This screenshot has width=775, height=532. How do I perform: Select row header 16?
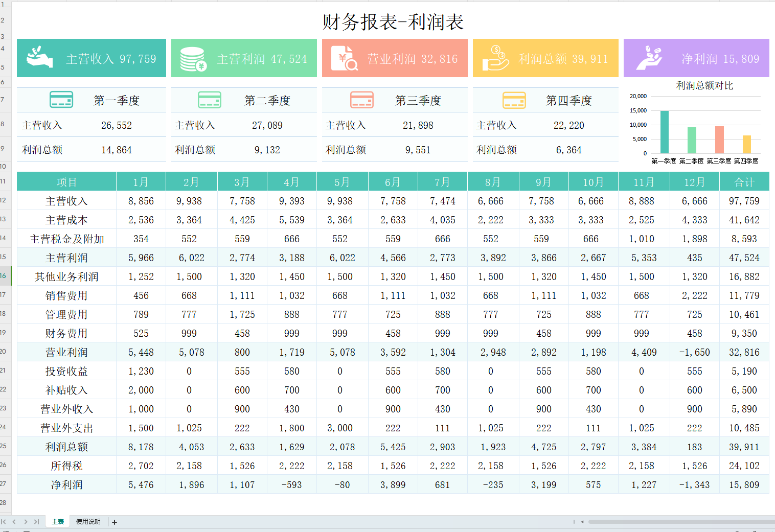(5, 276)
